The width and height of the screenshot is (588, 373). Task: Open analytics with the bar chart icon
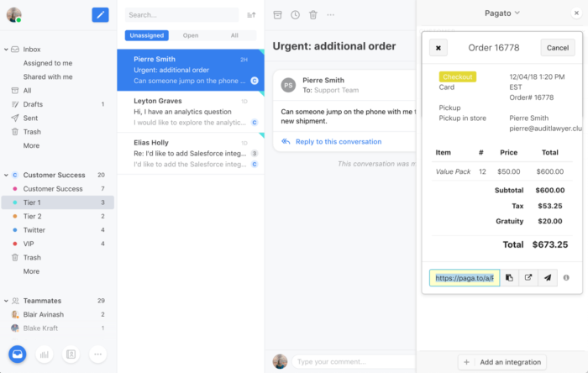(45, 355)
